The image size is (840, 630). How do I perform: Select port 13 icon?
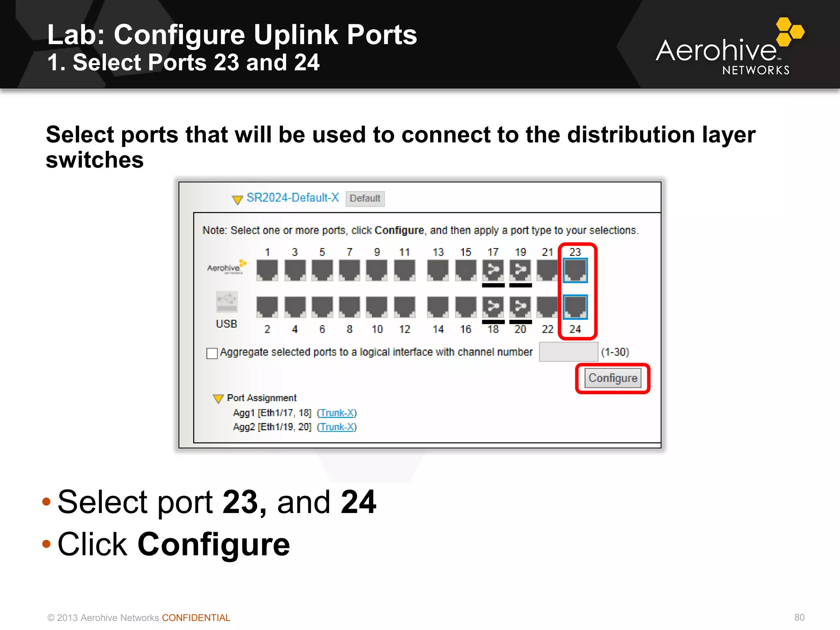(x=438, y=270)
